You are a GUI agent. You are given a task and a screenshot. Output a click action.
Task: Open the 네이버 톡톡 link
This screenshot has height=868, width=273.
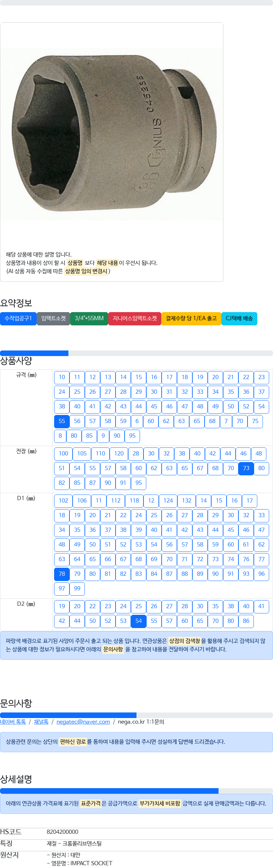click(x=13, y=722)
